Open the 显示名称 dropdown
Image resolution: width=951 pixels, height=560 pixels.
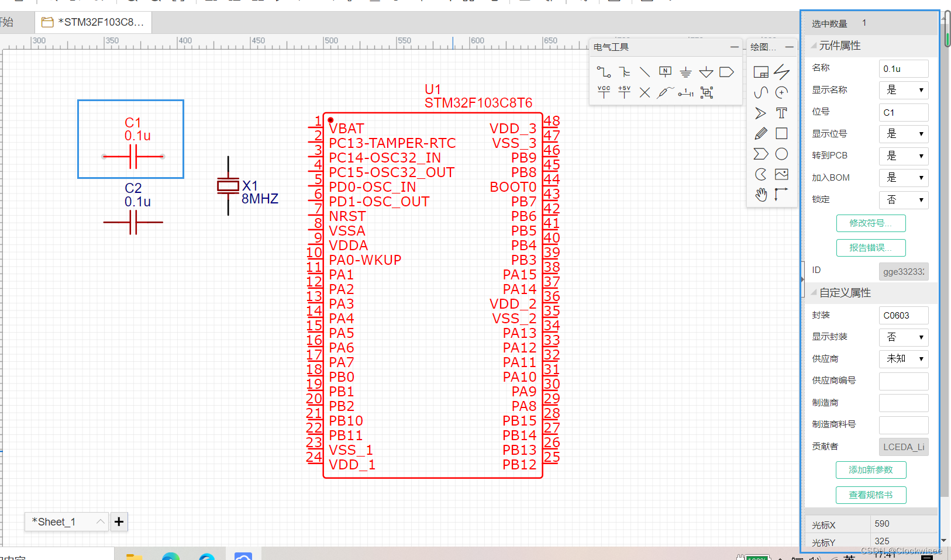click(904, 90)
